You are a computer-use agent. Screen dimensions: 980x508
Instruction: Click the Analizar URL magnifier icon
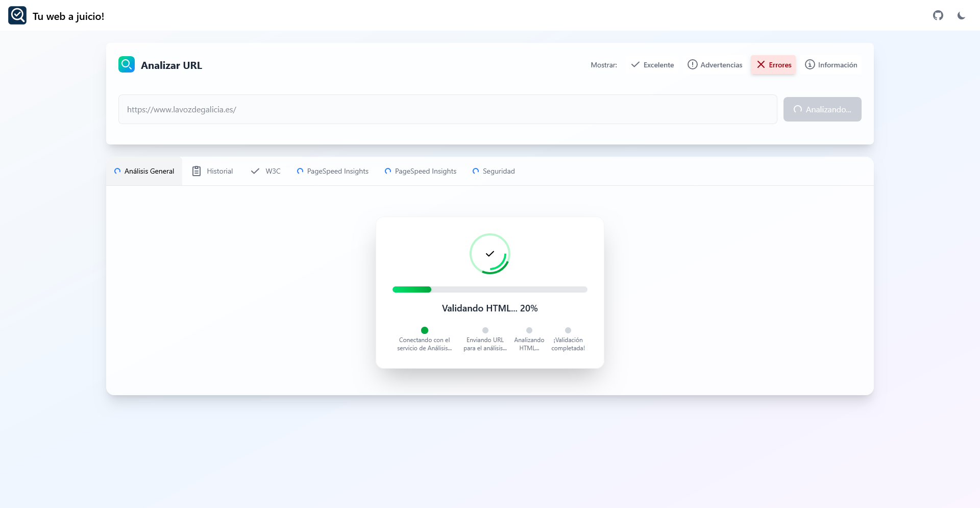(127, 64)
